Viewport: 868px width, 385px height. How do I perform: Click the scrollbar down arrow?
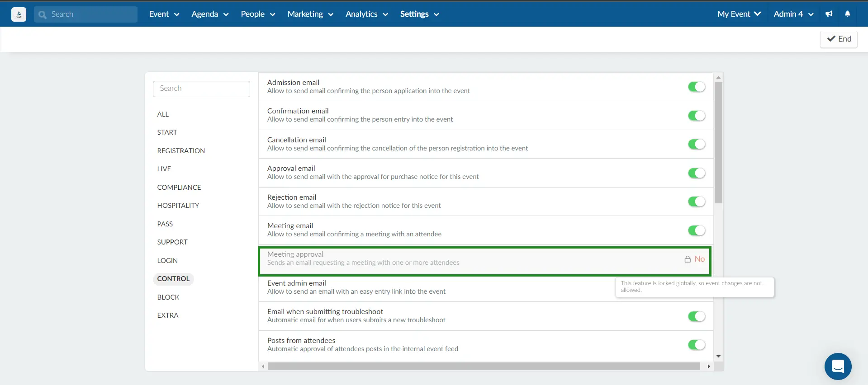pyautogui.click(x=718, y=356)
